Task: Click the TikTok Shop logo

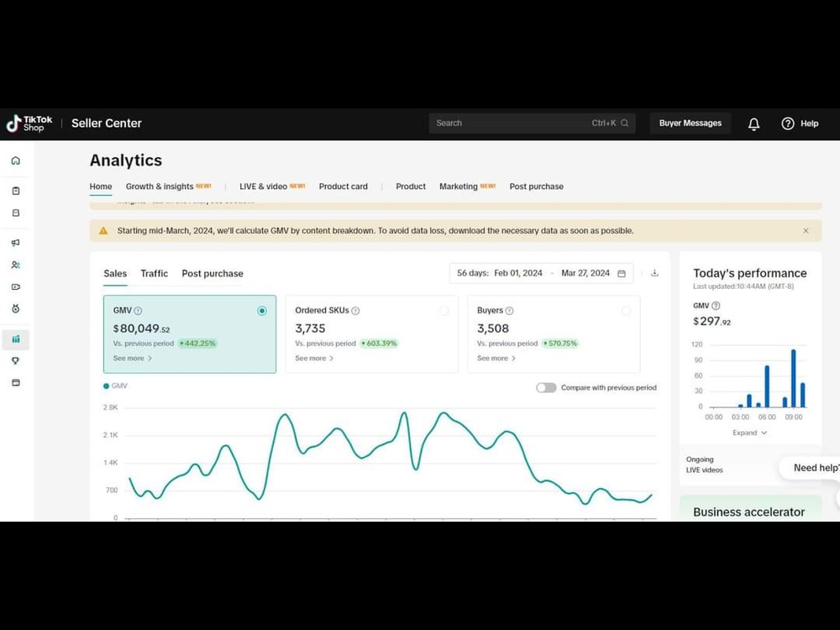Action: (29, 123)
